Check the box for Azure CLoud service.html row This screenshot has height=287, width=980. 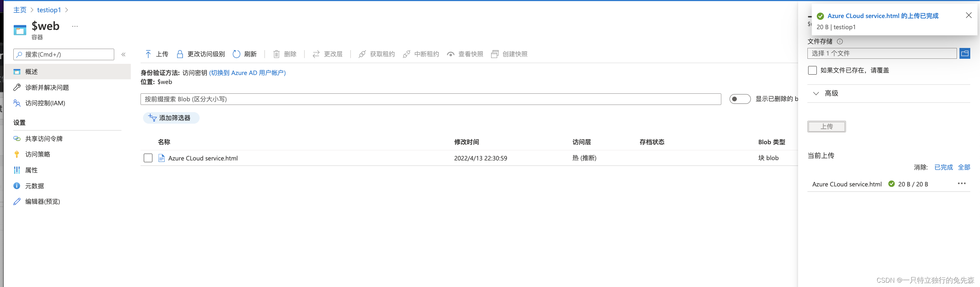click(148, 158)
